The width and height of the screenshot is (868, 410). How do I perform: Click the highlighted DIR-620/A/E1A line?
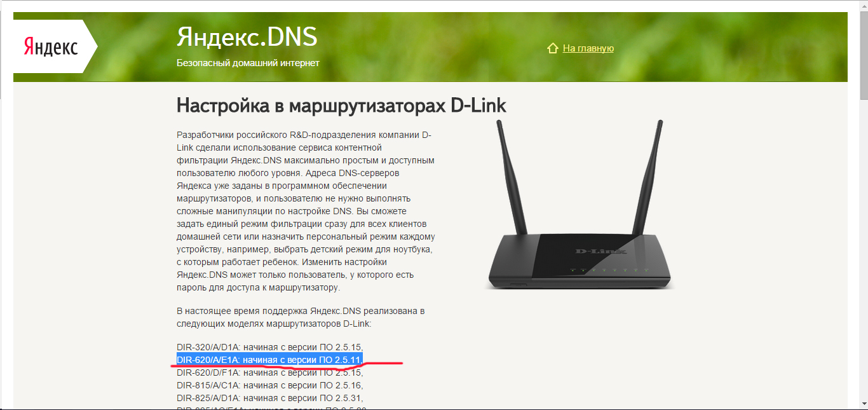269,360
